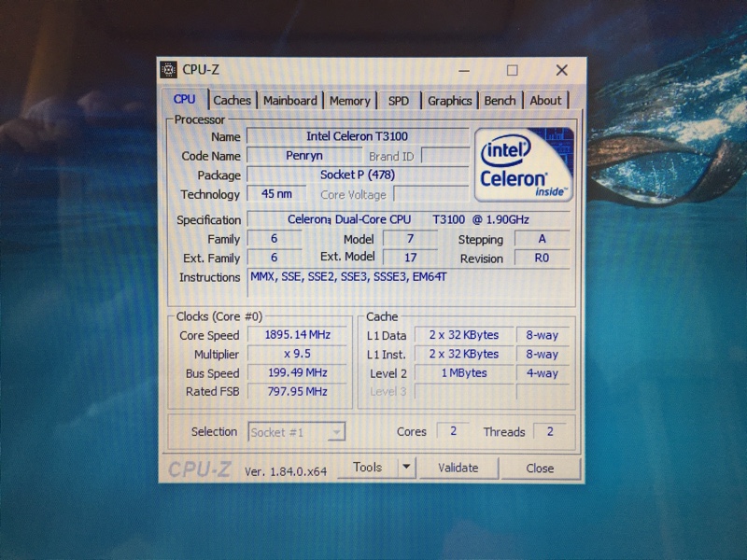
Task: View the About tab
Action: 545,101
